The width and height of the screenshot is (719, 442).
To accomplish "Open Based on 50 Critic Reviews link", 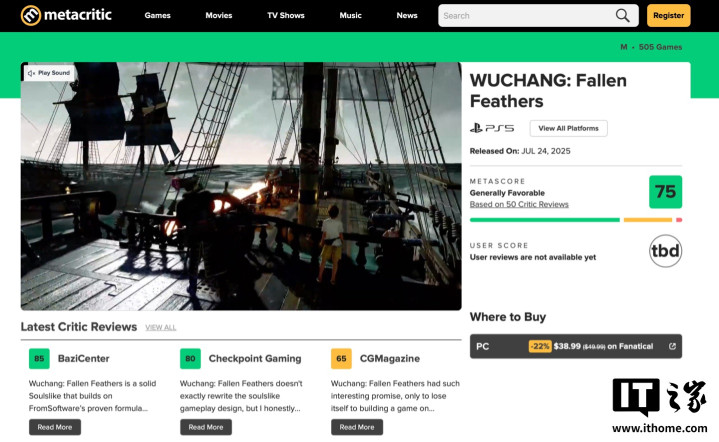I will (519, 204).
